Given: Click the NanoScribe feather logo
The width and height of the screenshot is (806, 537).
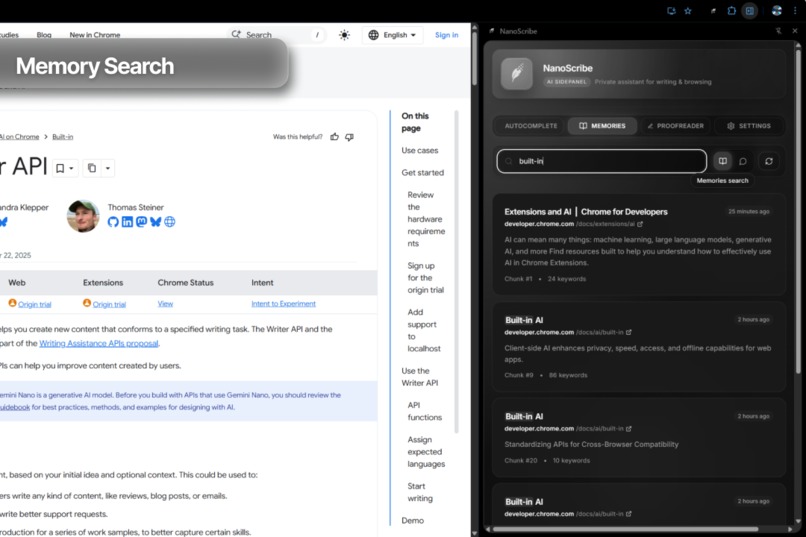Looking at the screenshot, I should tap(517, 74).
